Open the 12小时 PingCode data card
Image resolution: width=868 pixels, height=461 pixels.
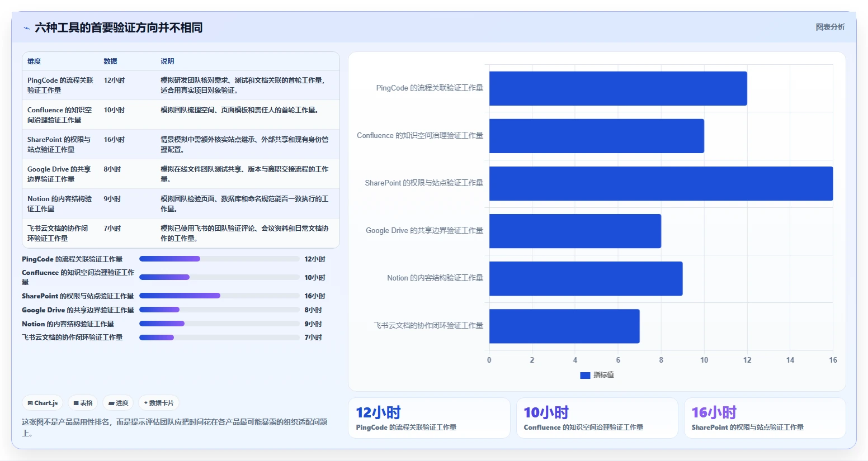click(x=429, y=418)
